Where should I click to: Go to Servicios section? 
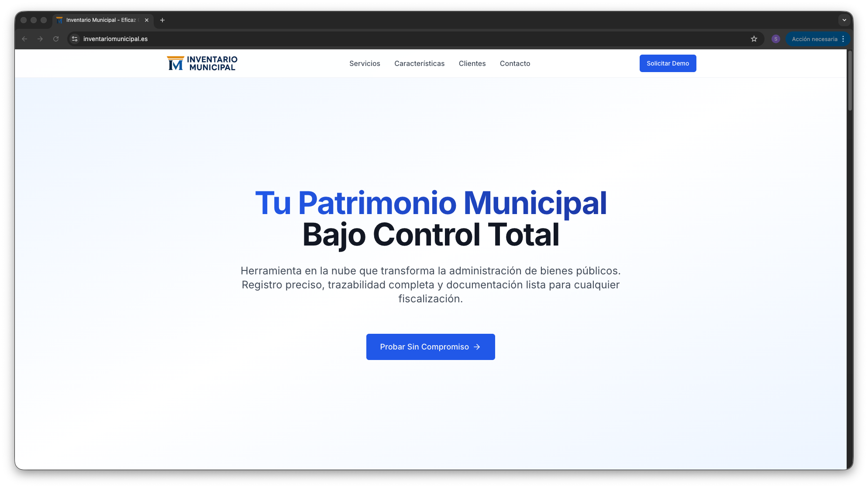[365, 63]
